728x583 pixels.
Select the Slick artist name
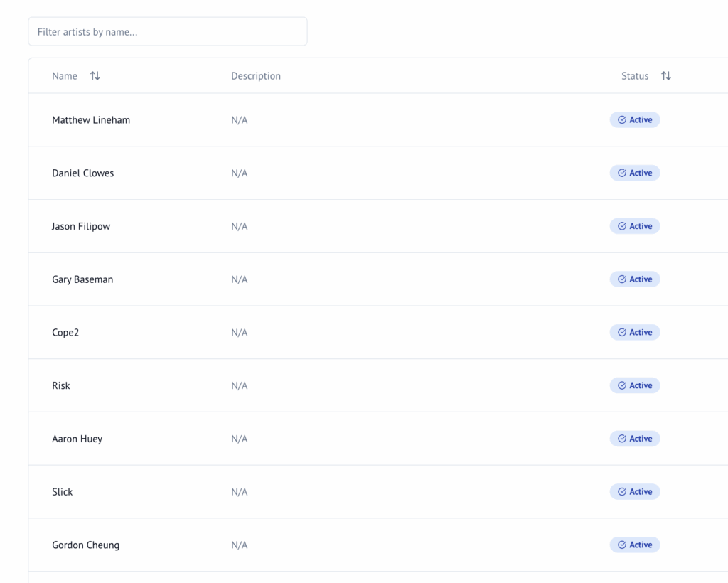[63, 492]
